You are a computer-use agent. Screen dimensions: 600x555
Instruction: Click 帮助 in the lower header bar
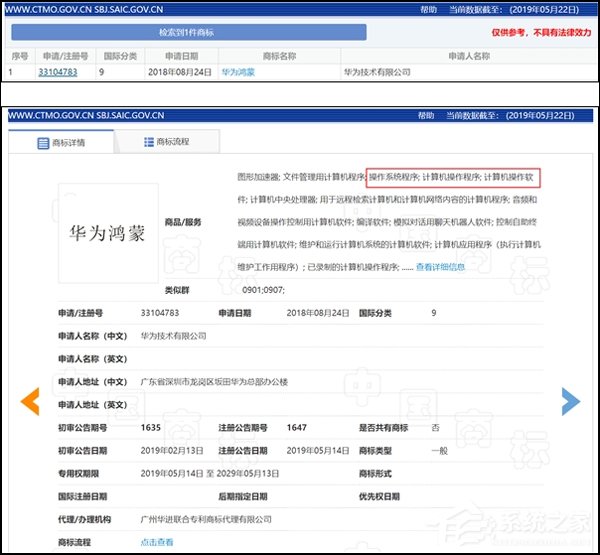tap(426, 115)
